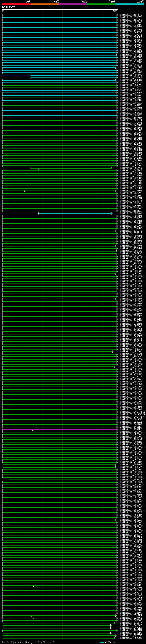This screenshot has height=644, width=146.
Task: Select the label UniRef100_C5JCB7
Action: tap(131, 93)
